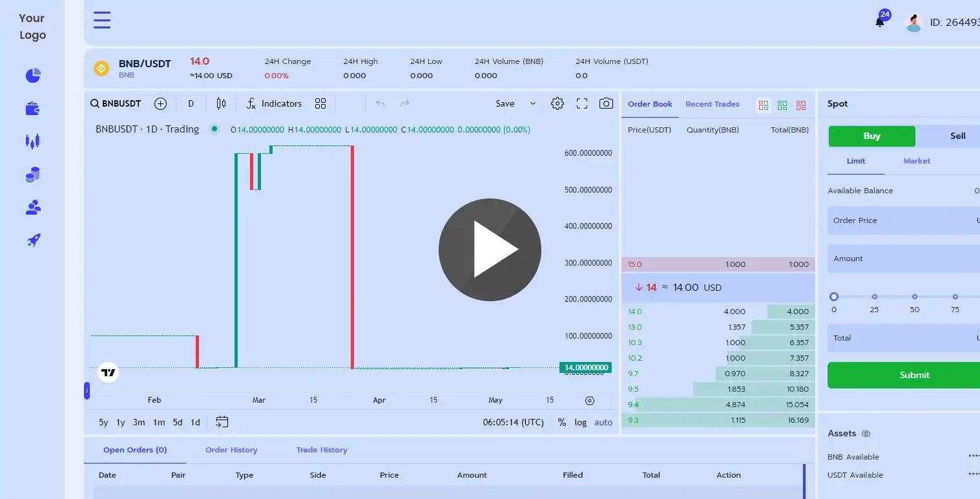Click the Save chart button
The height and width of the screenshot is (499, 980).
[505, 103]
